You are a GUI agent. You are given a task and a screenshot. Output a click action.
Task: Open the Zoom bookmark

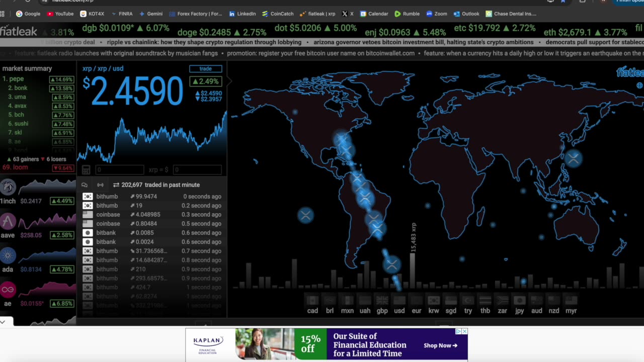[436, 14]
